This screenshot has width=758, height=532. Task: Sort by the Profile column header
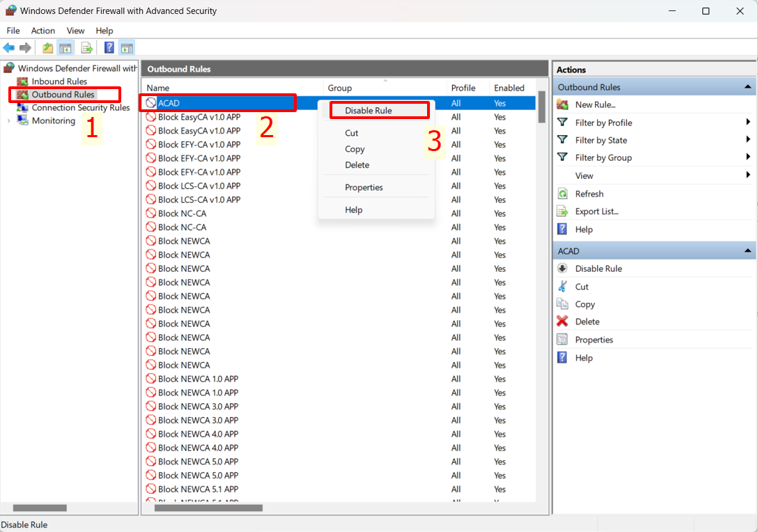tap(468, 88)
